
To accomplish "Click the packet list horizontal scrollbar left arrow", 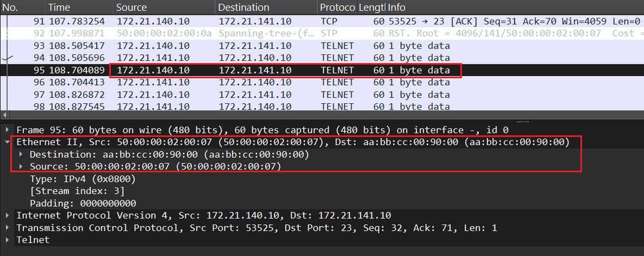I will point(5,115).
